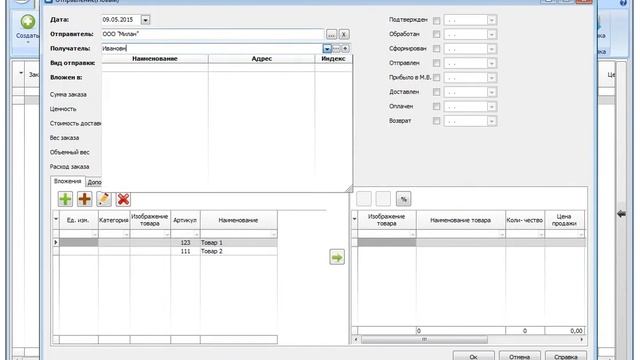Toggle the Оплачен checkbox
This screenshot has height=360, width=640.
(x=436, y=107)
